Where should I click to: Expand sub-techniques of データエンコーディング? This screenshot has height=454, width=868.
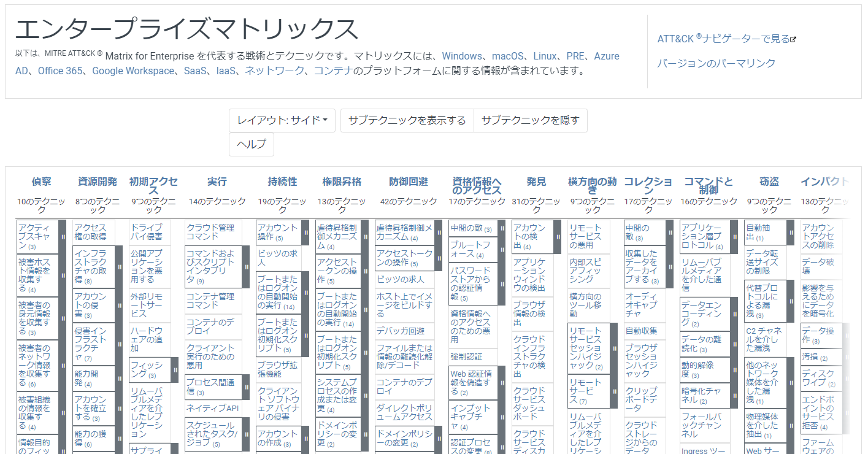pos(734,314)
